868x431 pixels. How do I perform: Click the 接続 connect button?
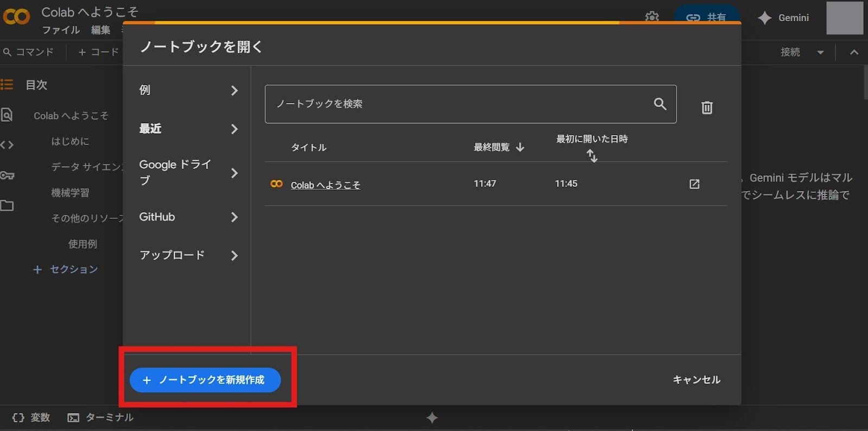[790, 52]
